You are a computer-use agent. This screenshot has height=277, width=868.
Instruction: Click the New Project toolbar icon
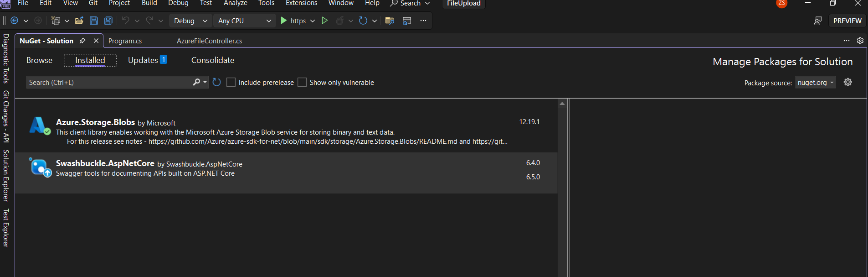pos(56,21)
